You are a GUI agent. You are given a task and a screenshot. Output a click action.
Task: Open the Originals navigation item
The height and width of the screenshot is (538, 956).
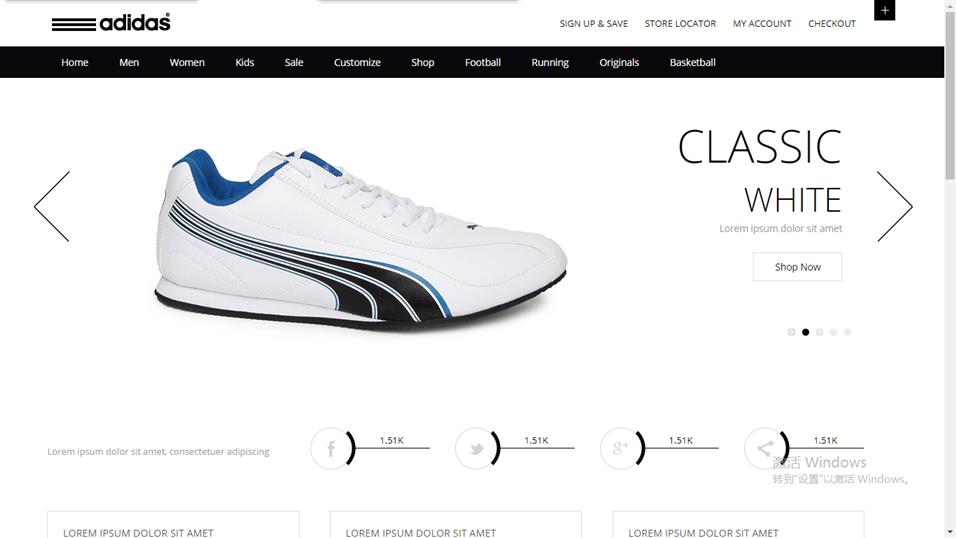[x=619, y=62]
